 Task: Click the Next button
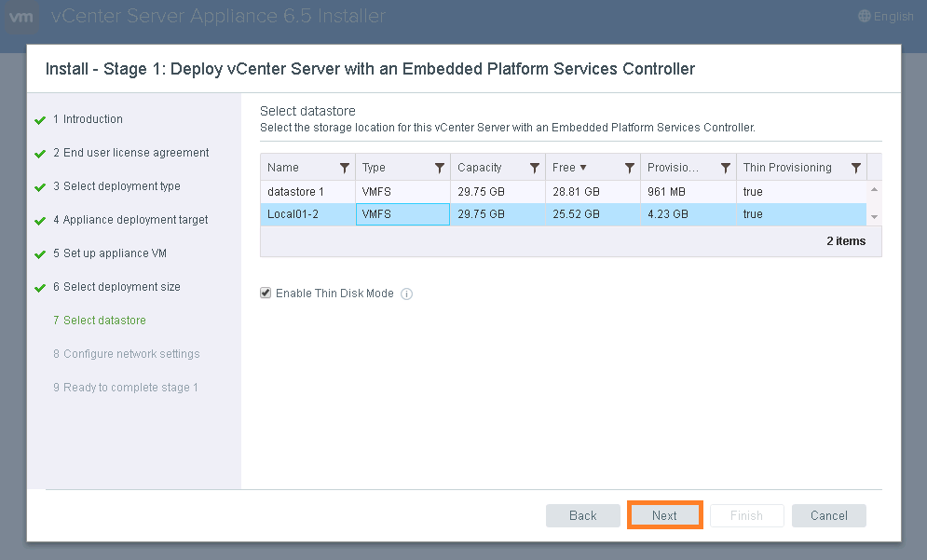[x=664, y=514]
